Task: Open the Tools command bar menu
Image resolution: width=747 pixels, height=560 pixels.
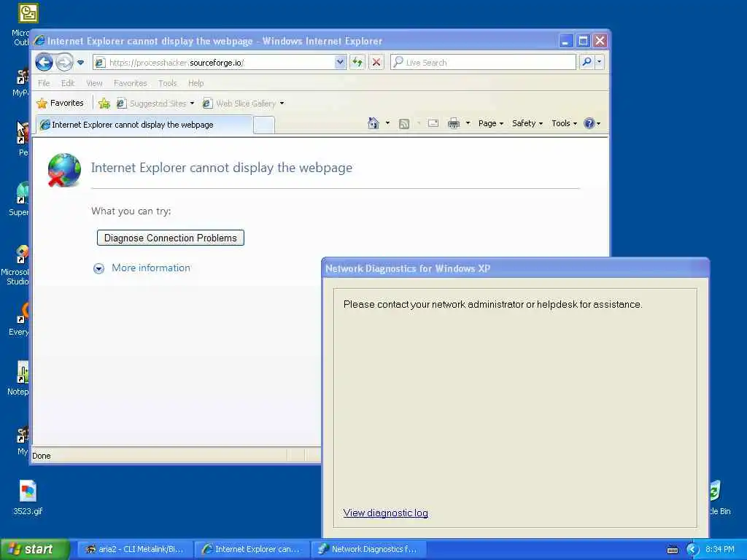Action: 564,123
